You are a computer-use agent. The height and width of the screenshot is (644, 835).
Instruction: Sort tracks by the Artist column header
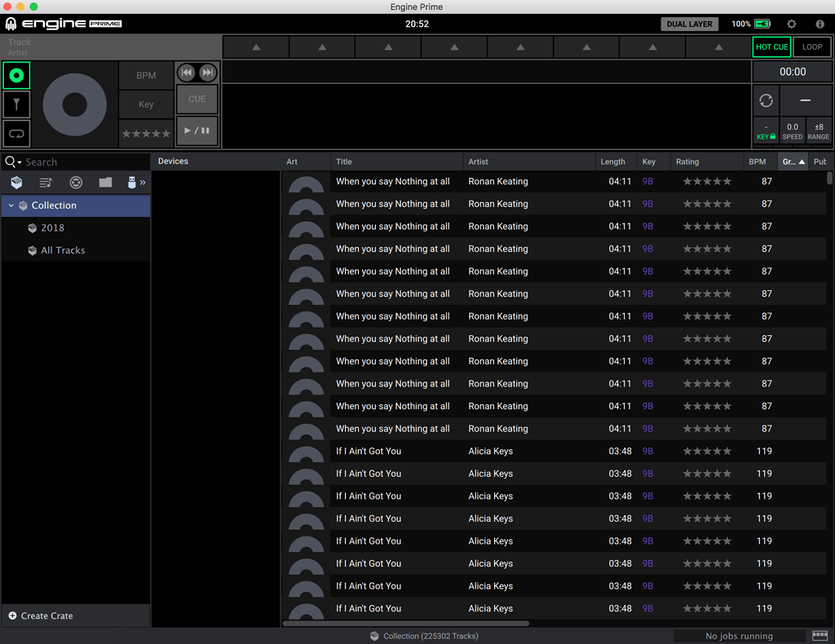pos(478,161)
